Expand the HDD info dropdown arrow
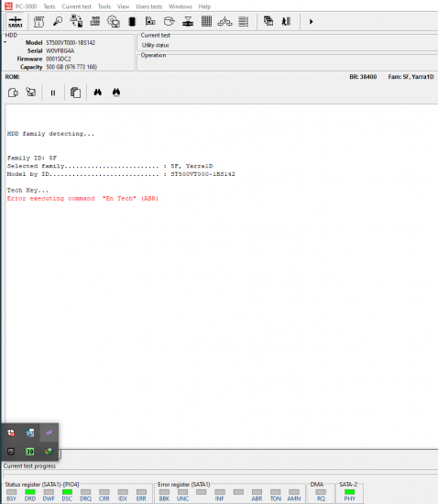438x504 pixels. pyautogui.click(x=5, y=42)
